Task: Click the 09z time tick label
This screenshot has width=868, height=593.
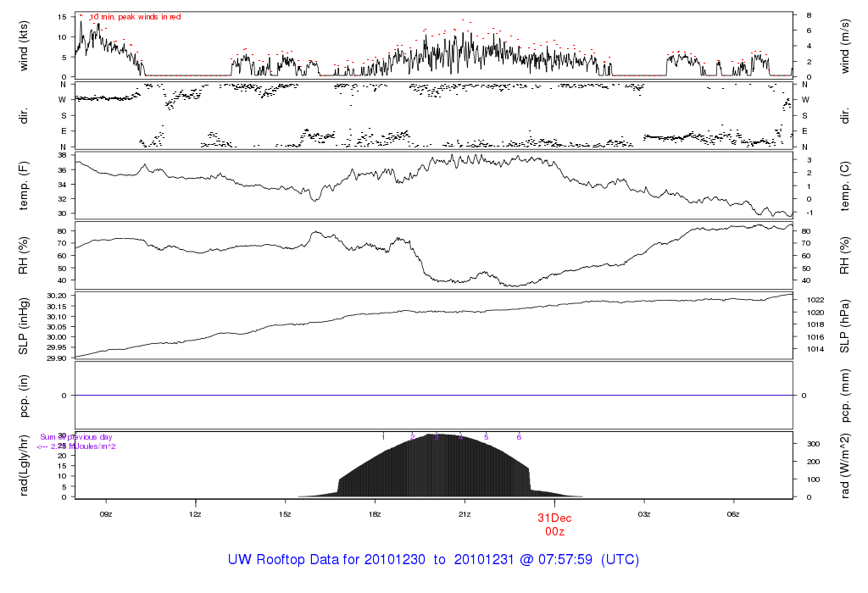Action: [x=106, y=513]
